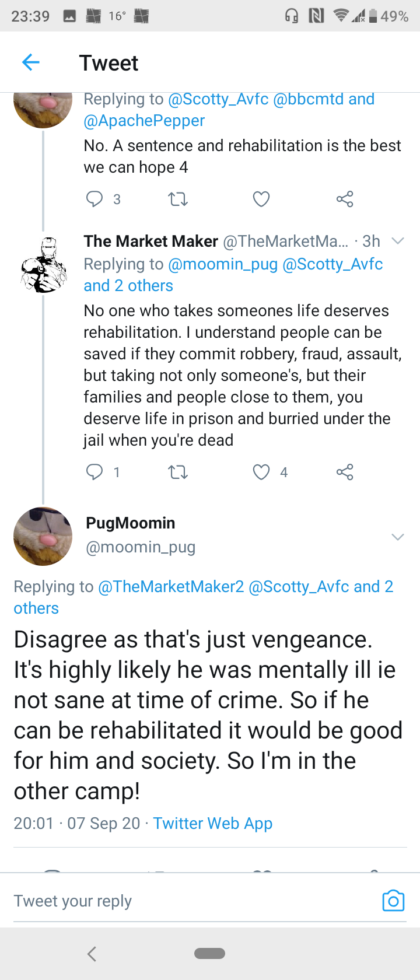This screenshot has width=420, height=980.
Task: Share the 'sentence and rehabilitation' tweet
Action: click(345, 199)
